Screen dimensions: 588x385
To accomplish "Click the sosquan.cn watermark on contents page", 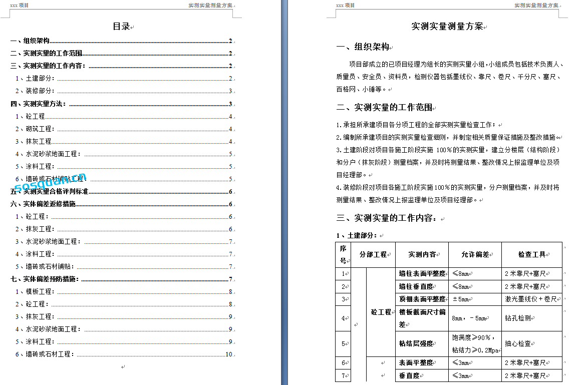I will tap(50, 184).
